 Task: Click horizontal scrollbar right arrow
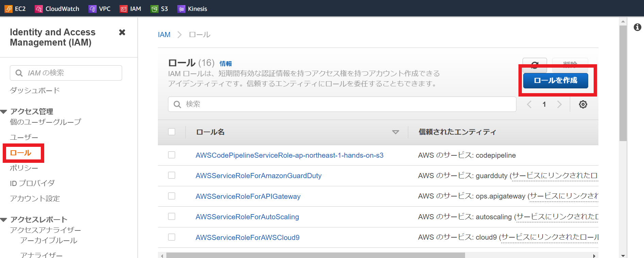(594, 256)
